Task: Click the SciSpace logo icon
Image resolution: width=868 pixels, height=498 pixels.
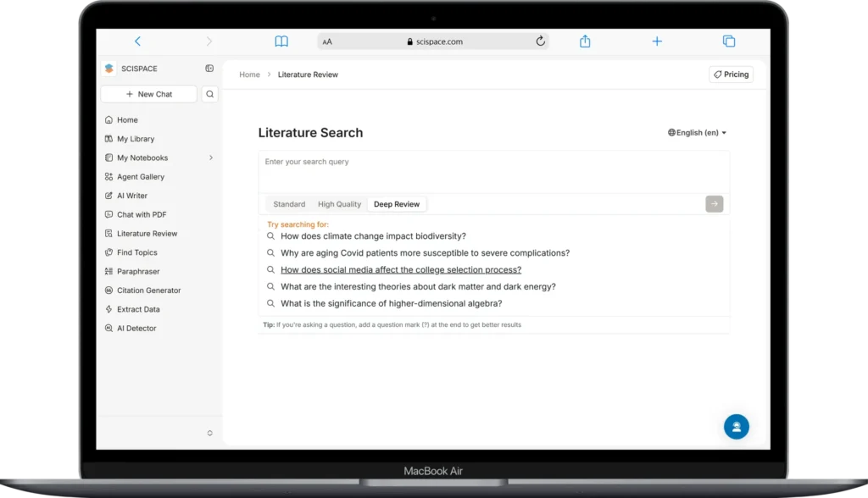Action: pyautogui.click(x=109, y=68)
